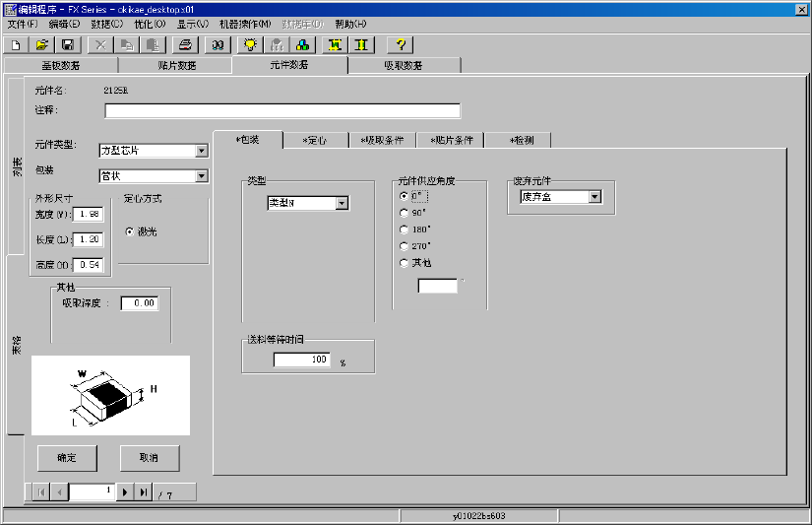The width and height of the screenshot is (812, 525).
Task: Open the 帮助(H) menu
Action: [x=350, y=24]
